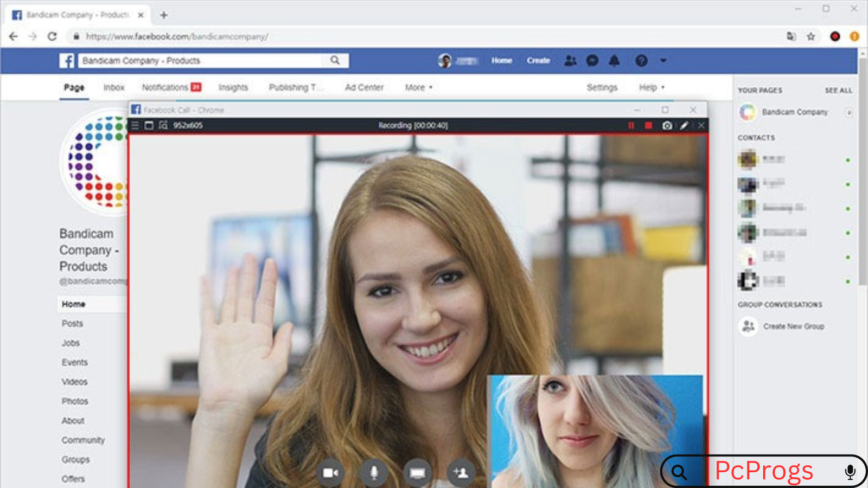Viewport: 868px width, 488px height.
Task: Open the profile avatar in the Facebook header
Action: 445,61
